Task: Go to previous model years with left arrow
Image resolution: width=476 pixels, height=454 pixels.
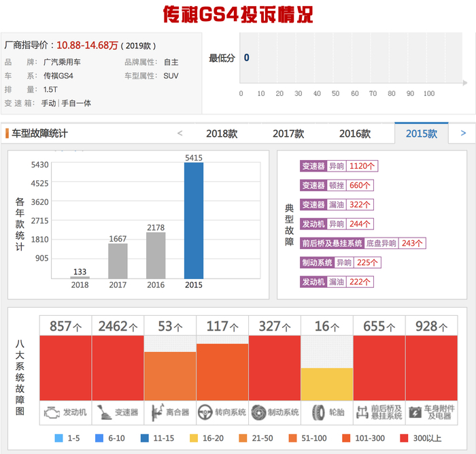Action: [x=180, y=133]
